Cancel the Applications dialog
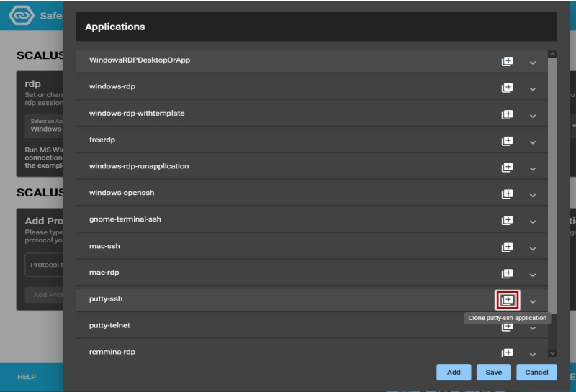The height and width of the screenshot is (392, 576). click(x=536, y=372)
